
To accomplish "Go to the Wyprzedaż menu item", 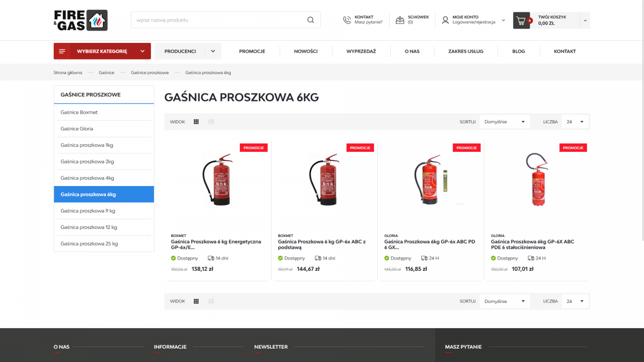I will pos(361,51).
